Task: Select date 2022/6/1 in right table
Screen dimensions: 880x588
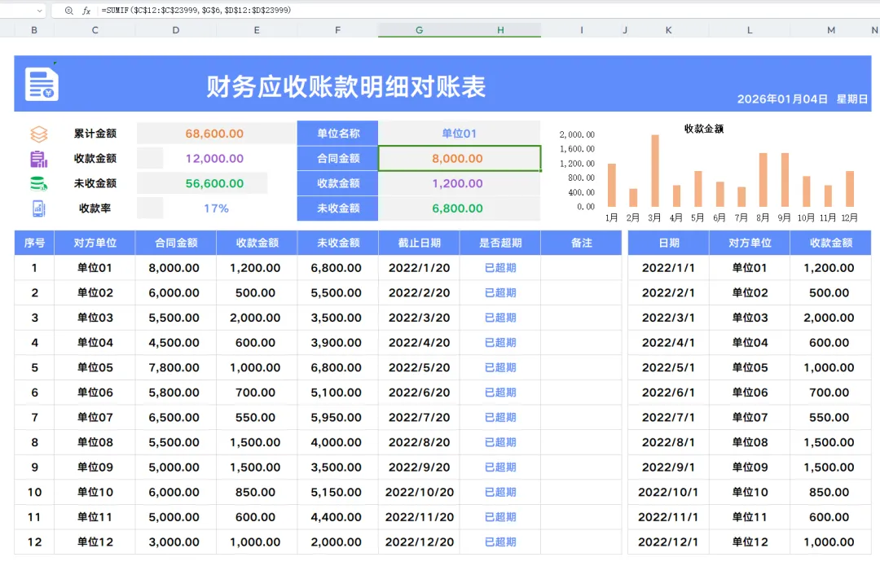Action: point(668,393)
